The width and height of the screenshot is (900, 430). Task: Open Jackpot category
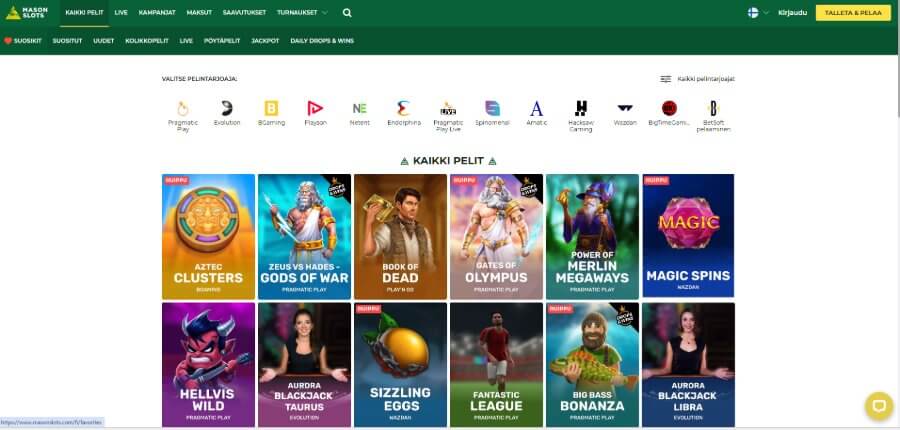coord(265,41)
